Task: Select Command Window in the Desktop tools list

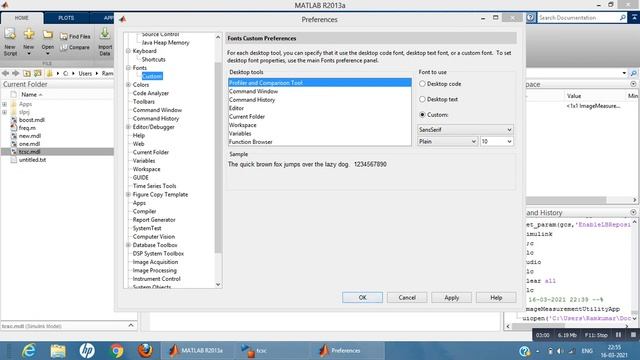Action: coord(320,91)
